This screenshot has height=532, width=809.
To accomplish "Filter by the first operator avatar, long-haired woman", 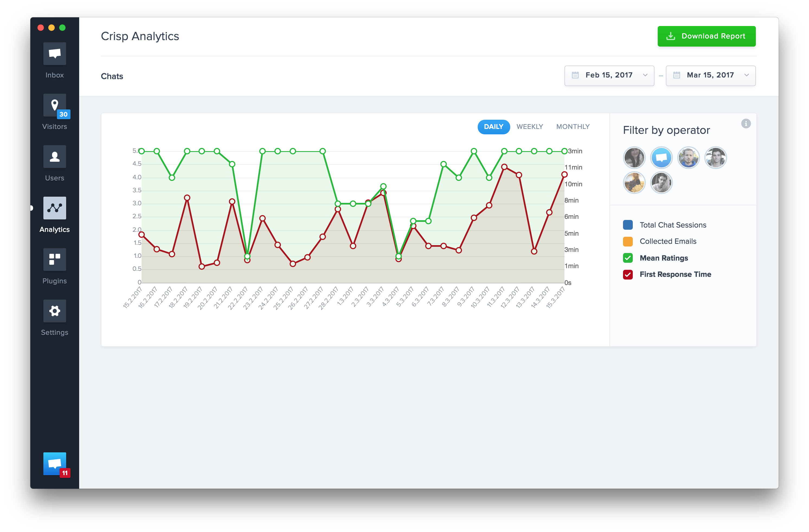I will (634, 158).
